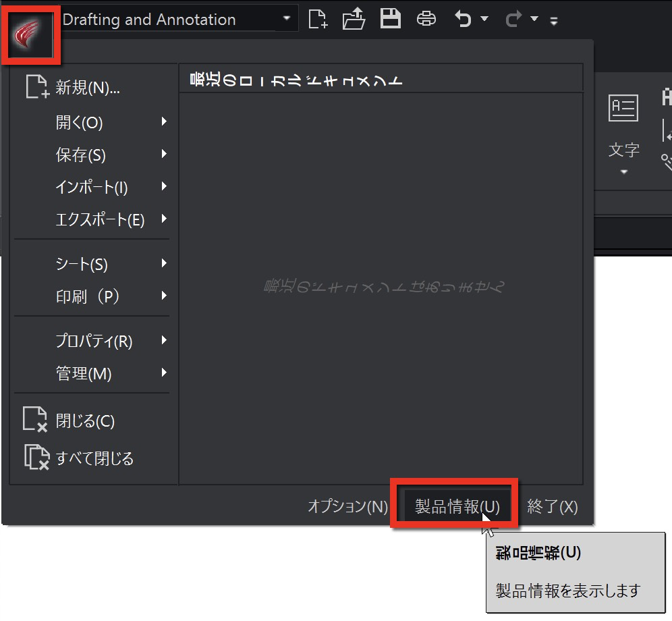This screenshot has width=672, height=621.
Task: Click the red application menu logo button
Action: click(31, 35)
